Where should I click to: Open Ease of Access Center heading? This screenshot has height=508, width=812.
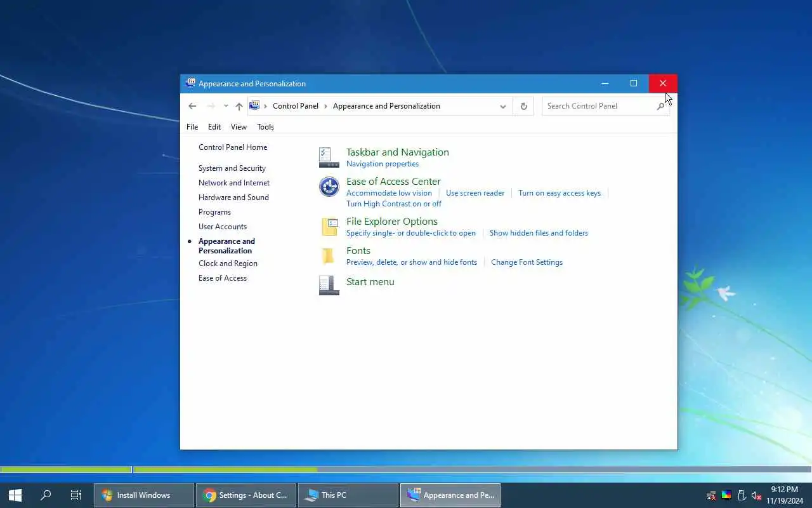click(393, 182)
